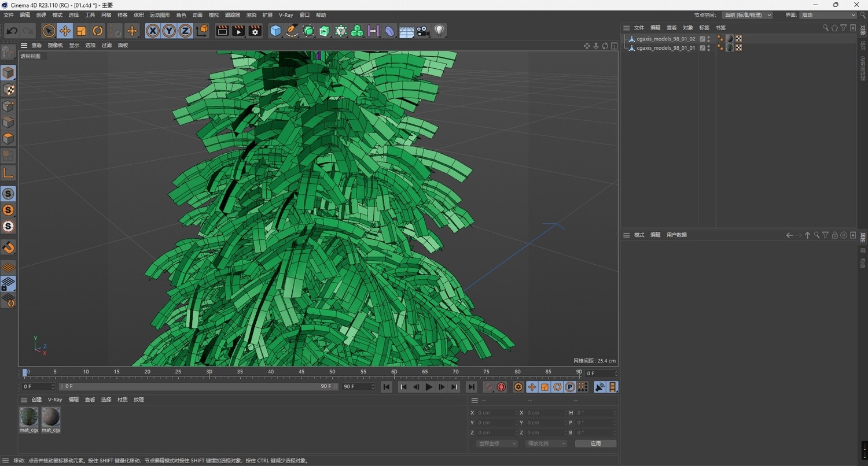Toggle visibility dots for cgaxis_models_98_01_02
The image size is (868, 466).
point(709,39)
